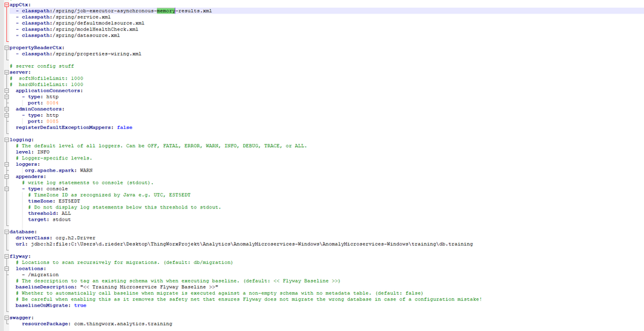The width and height of the screenshot is (644, 331).
Task: Fold the applicationConnectors block
Action: pos(6,91)
